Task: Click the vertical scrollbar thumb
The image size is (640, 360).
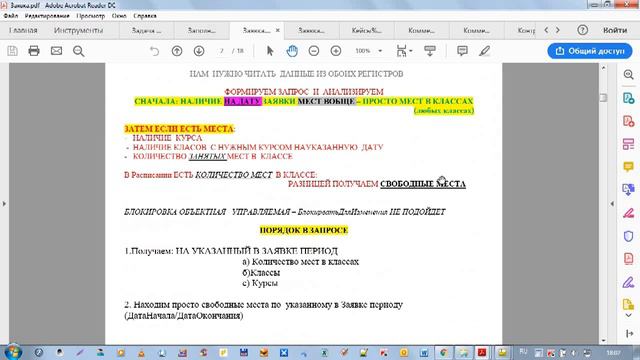Action: pyautogui.click(x=604, y=98)
